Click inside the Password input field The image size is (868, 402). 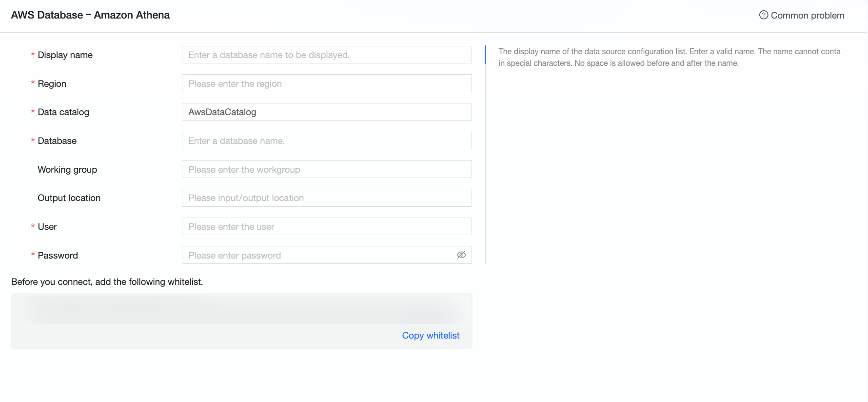point(317,255)
